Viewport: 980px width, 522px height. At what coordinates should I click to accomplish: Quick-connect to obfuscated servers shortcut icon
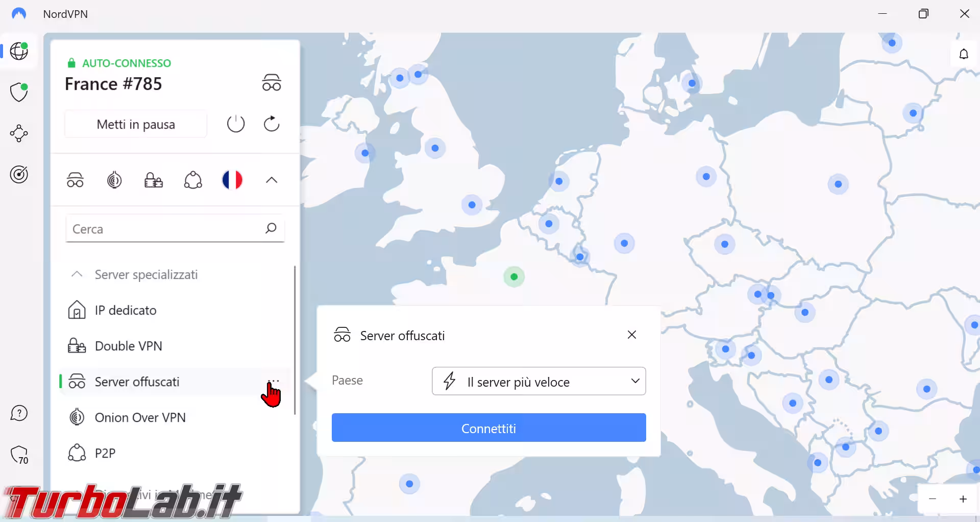[76, 180]
